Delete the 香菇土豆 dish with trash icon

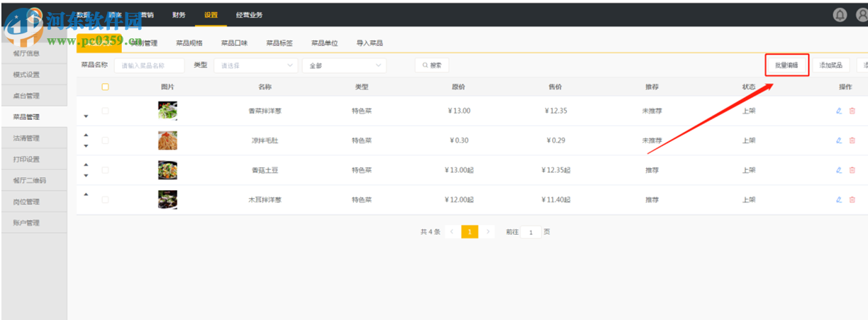coord(852,170)
